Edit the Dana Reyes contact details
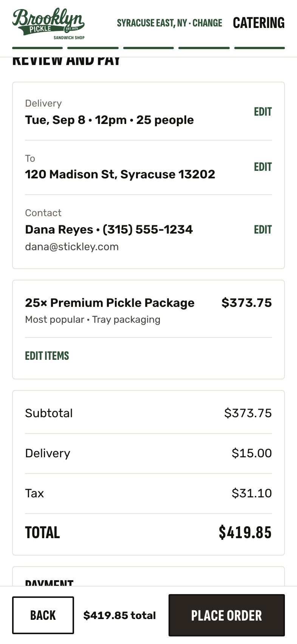This screenshot has width=297, height=644. coord(263,230)
